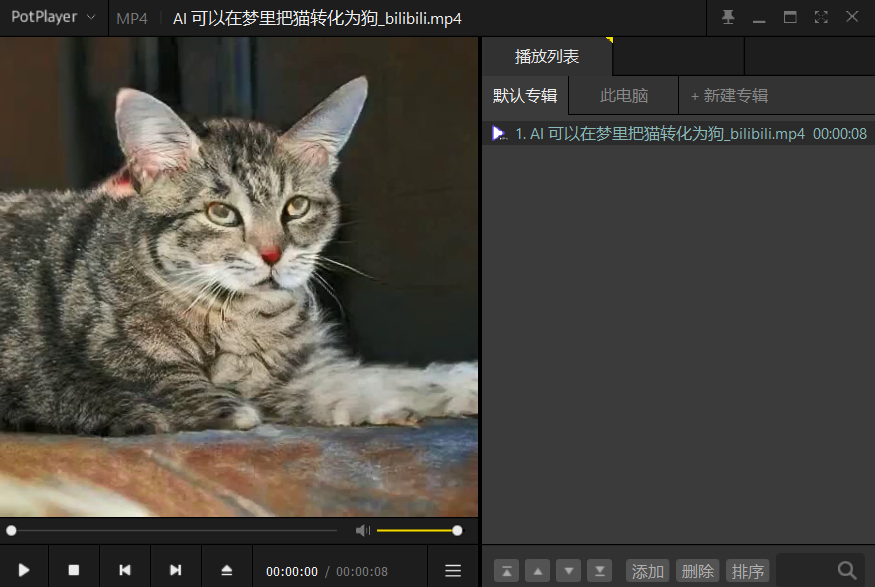The image size is (875, 587).
Task: Move the selected playlist item down
Action: point(569,571)
